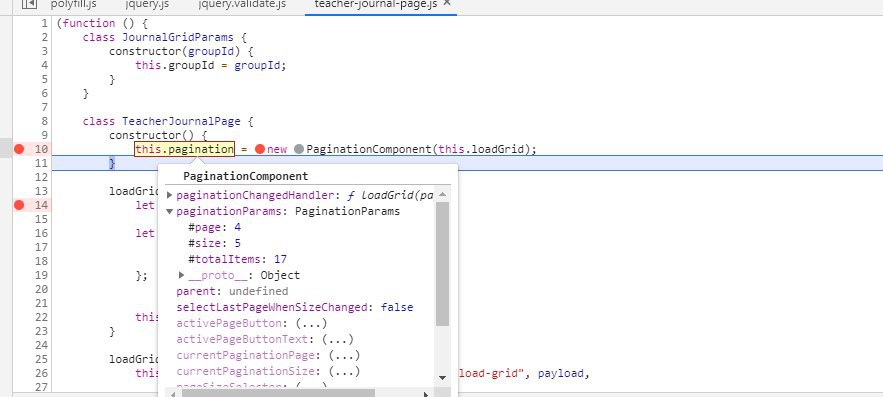Click line number 8 in gutter
Image resolution: width=883 pixels, height=397 pixels.
[x=44, y=121]
